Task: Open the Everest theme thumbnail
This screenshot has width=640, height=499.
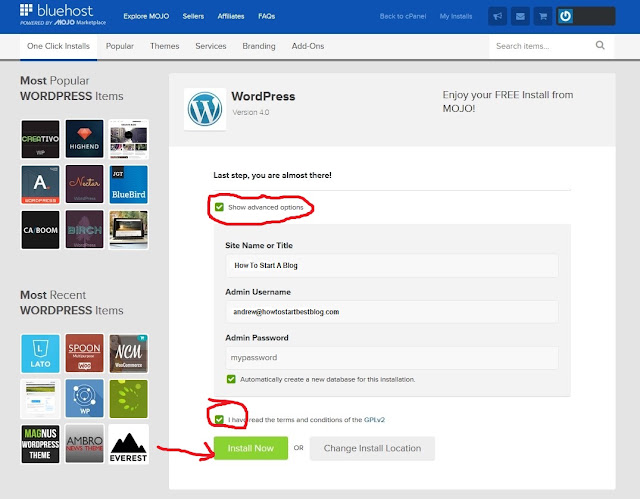Action: [129, 444]
